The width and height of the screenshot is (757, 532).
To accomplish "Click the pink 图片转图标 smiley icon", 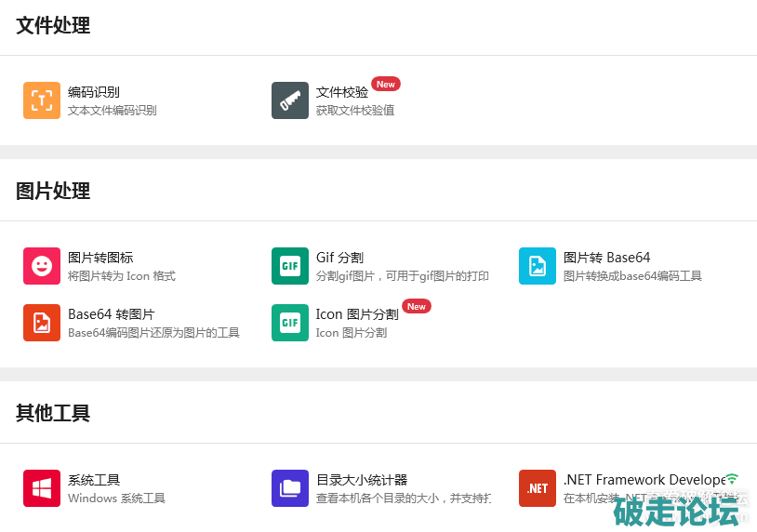I will click(42, 266).
